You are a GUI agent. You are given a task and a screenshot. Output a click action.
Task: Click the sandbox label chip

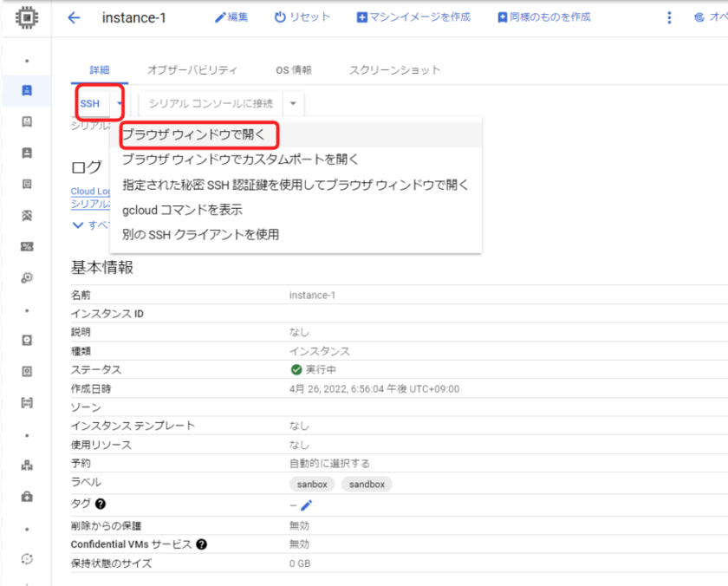click(x=367, y=485)
